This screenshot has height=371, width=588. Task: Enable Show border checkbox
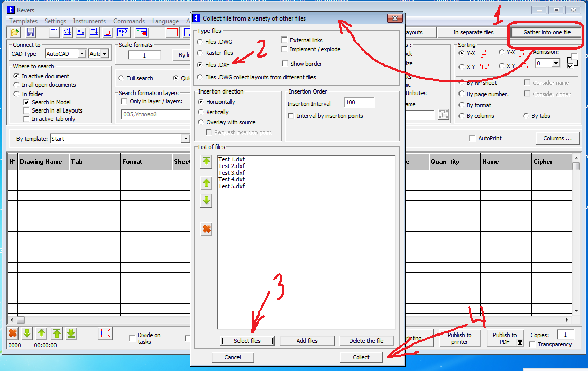[x=285, y=63]
